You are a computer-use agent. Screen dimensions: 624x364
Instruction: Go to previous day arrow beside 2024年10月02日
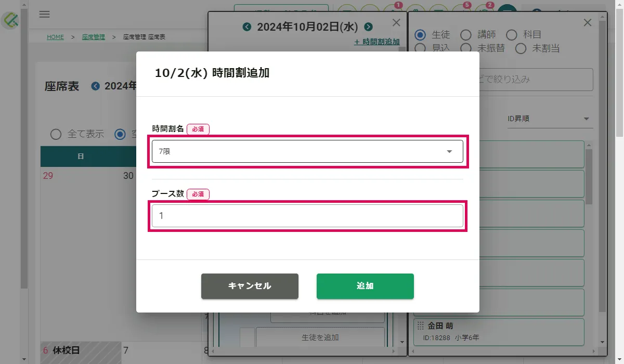pos(247,27)
